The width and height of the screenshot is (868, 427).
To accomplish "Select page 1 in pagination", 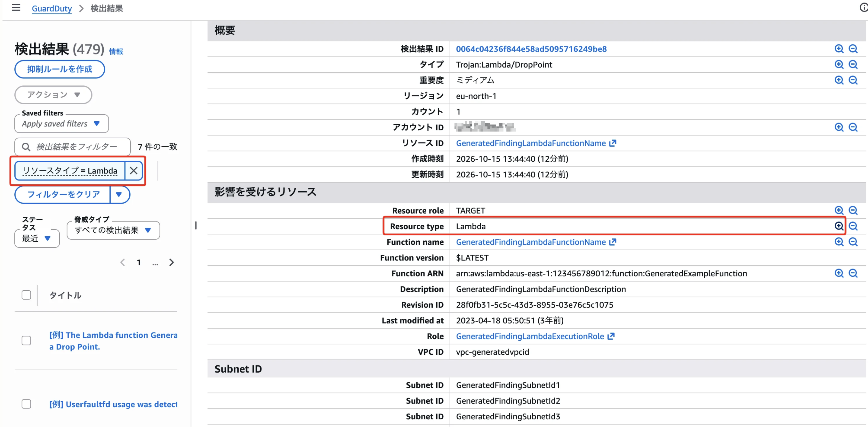I will pos(139,262).
